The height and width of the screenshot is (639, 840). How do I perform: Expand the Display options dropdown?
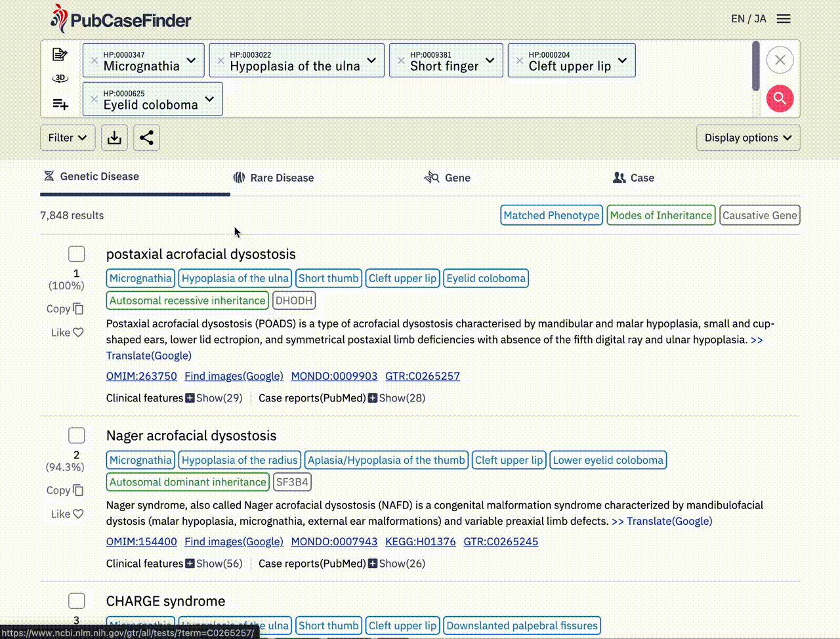point(747,138)
